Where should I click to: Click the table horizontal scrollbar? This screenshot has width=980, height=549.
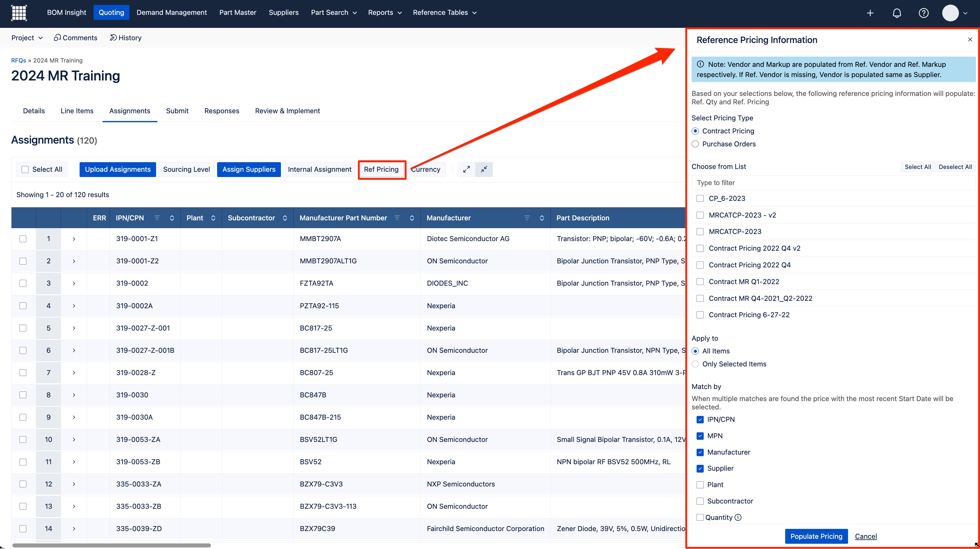[x=112, y=545]
